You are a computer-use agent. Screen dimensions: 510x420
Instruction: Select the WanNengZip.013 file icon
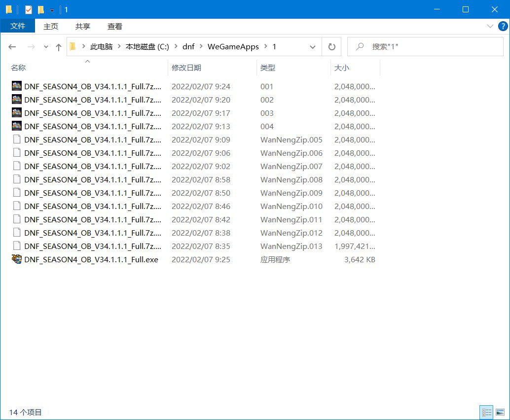(x=17, y=246)
